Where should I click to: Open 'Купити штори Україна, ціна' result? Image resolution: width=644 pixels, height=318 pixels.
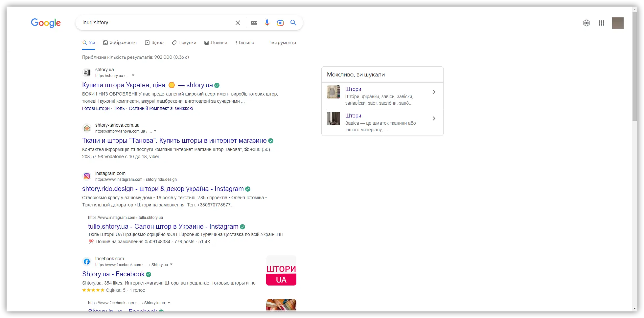(148, 85)
